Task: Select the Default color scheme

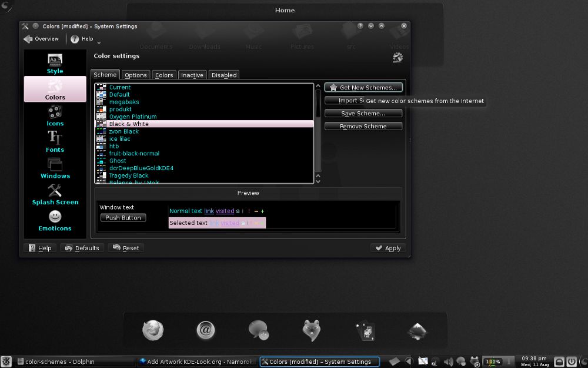Action: [205, 95]
